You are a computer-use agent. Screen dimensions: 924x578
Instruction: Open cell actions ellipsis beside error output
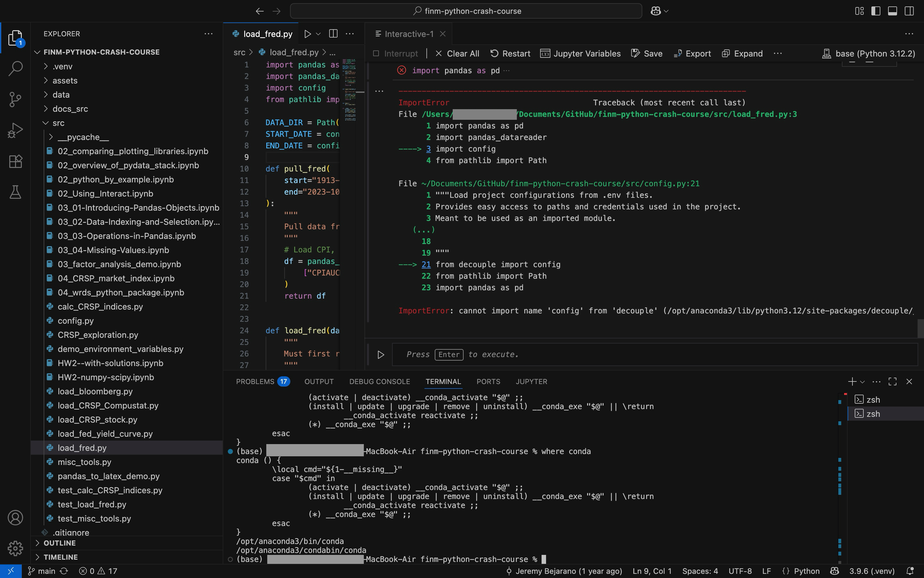point(379,91)
